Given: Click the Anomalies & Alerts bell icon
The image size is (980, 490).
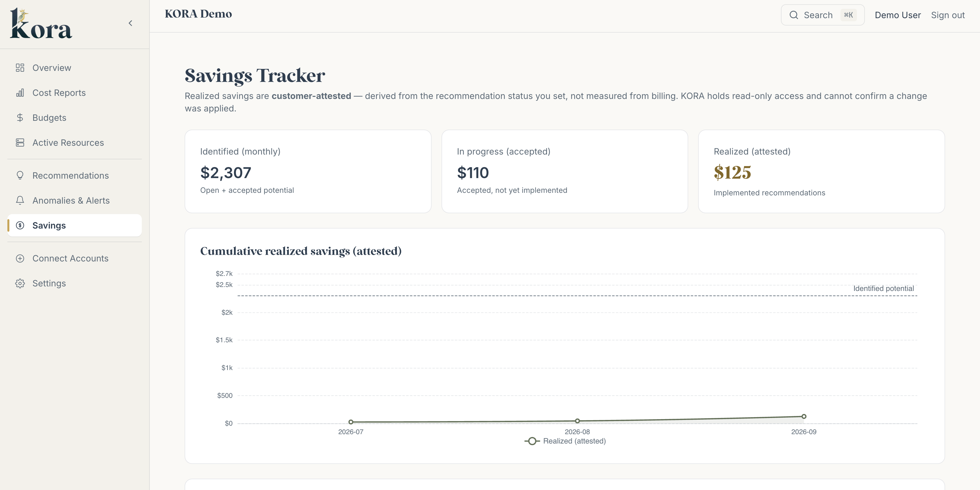Looking at the screenshot, I should (20, 200).
